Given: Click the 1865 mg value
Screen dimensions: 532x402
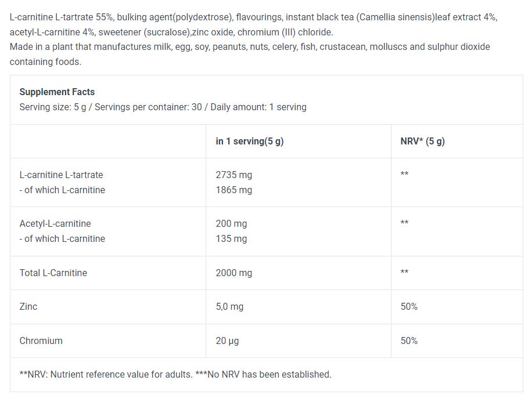Looking at the screenshot, I should [234, 190].
